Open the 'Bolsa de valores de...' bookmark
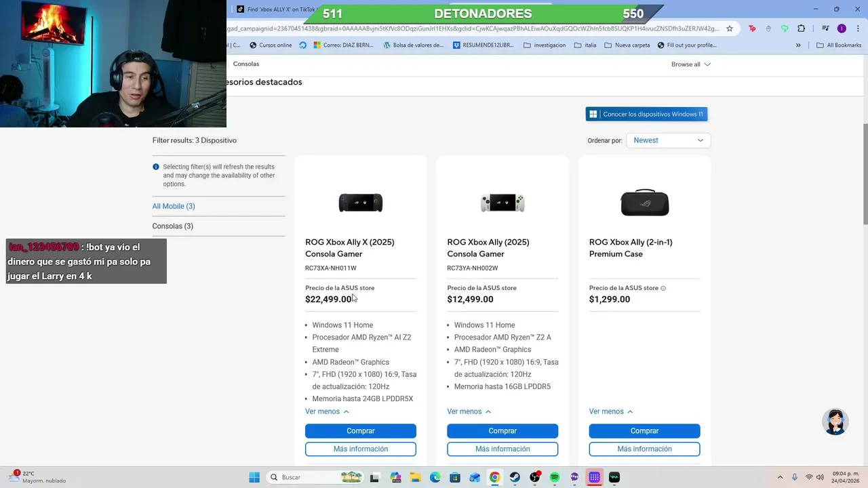The image size is (868, 488). pyautogui.click(x=413, y=45)
